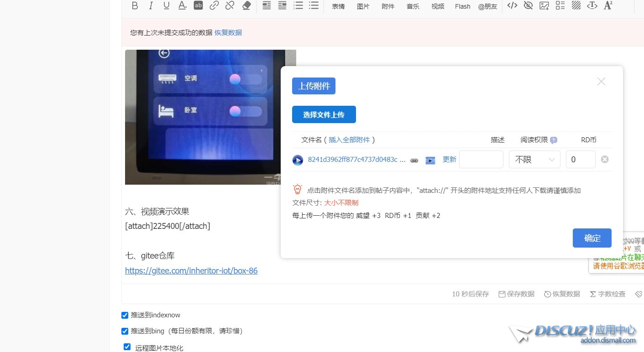
Task: Click the 更新 link for attachment
Action: (450, 160)
